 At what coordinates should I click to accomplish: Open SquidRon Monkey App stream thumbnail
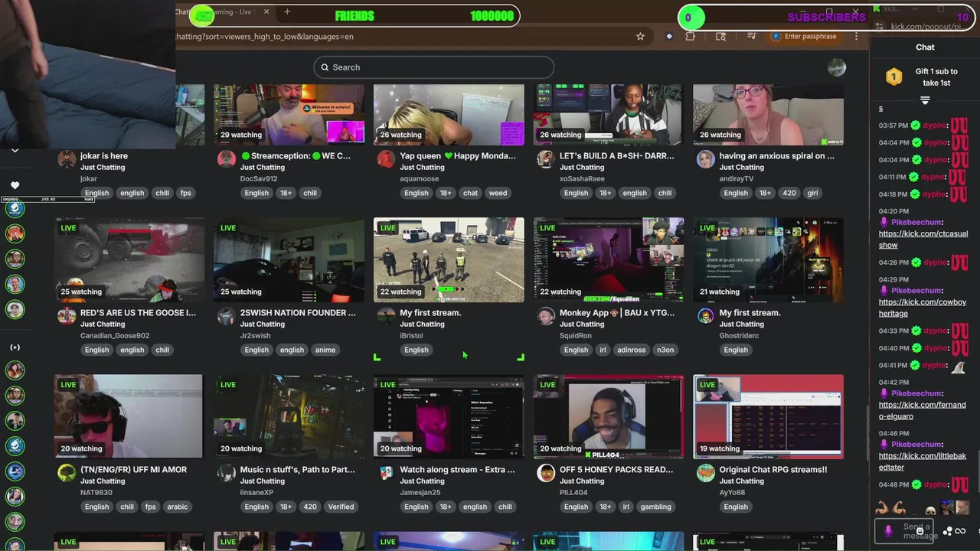[609, 259]
